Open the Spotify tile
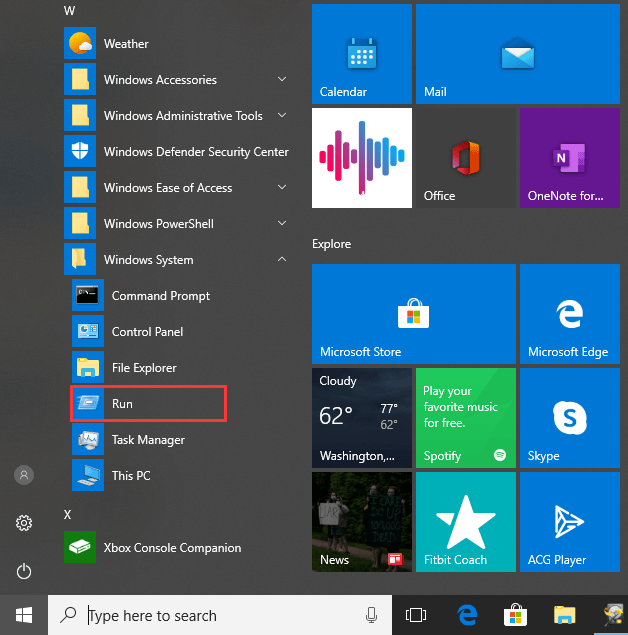Image resolution: width=628 pixels, height=635 pixels. tap(466, 418)
